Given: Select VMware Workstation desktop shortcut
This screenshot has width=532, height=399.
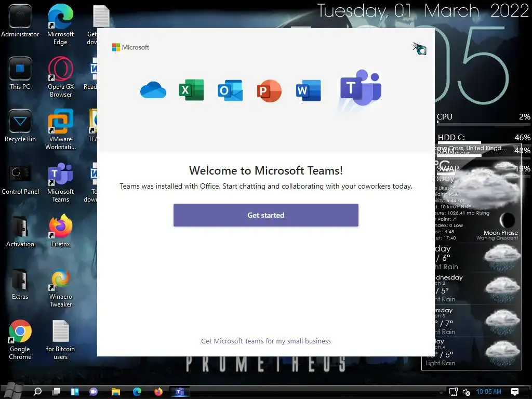Looking at the screenshot, I should 60,129.
